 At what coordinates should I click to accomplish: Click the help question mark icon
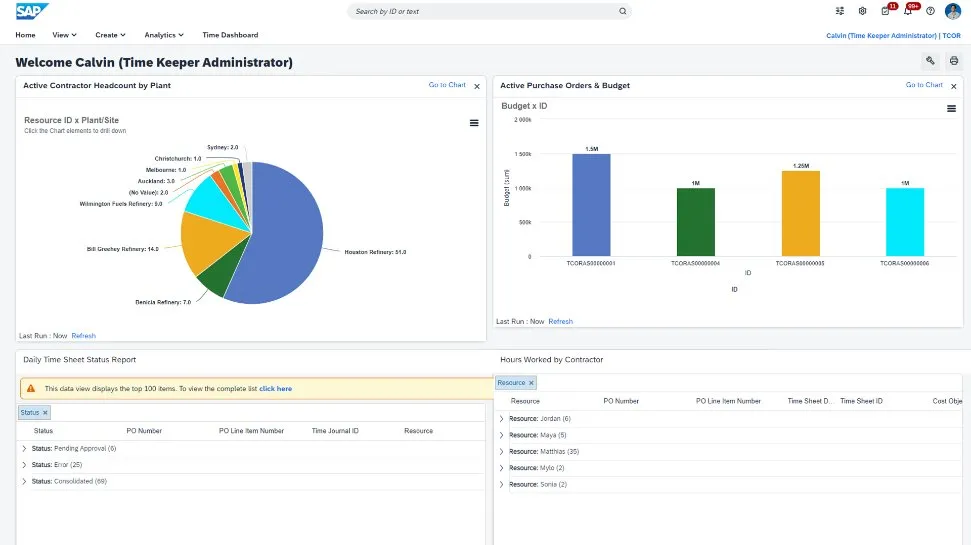pyautogui.click(x=930, y=11)
